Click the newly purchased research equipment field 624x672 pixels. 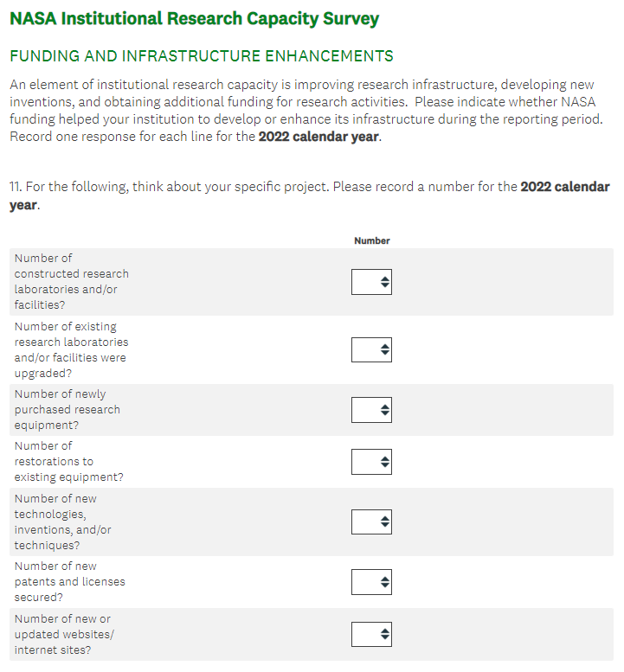point(366,410)
